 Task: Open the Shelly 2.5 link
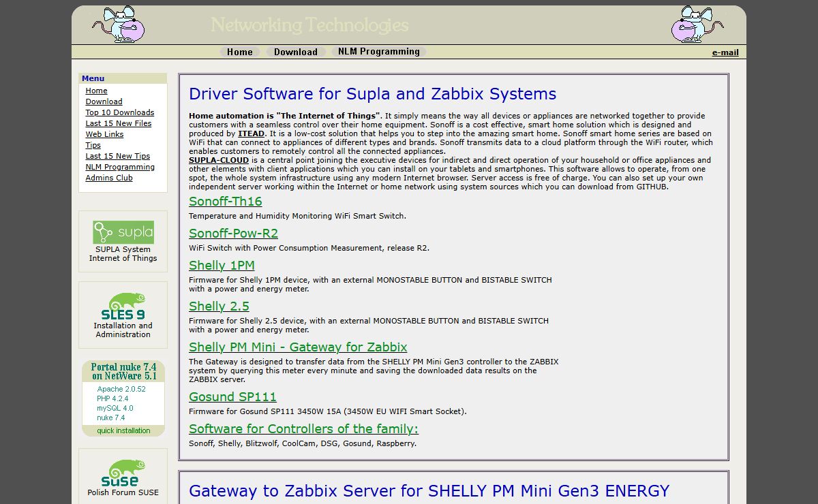[x=219, y=306]
